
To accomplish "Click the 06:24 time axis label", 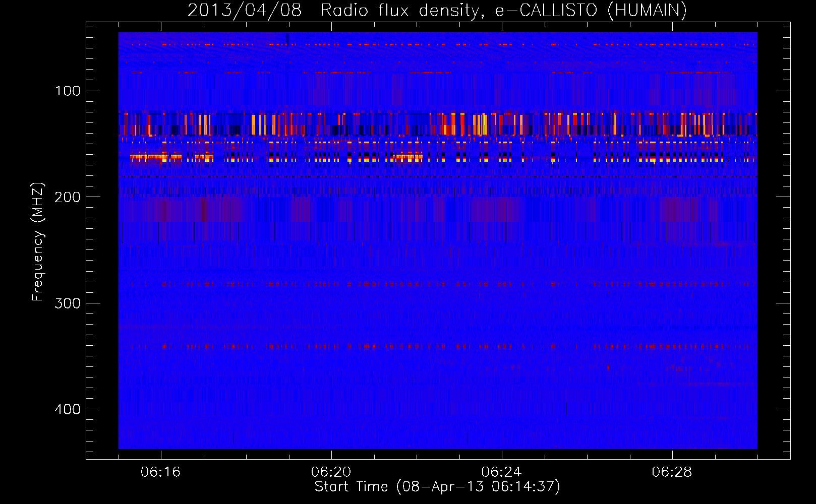I will coord(501,472).
